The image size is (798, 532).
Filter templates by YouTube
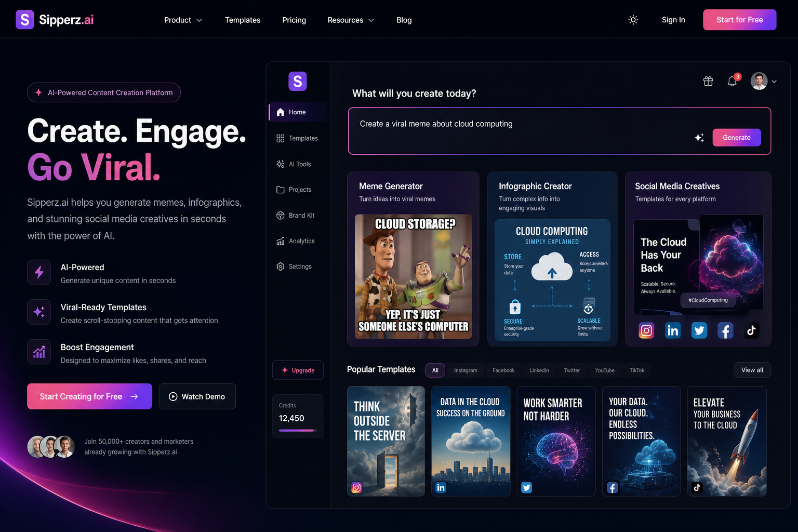pos(605,370)
